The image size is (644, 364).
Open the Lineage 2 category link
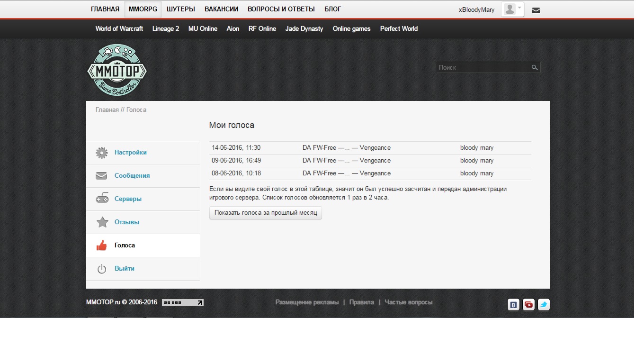pyautogui.click(x=166, y=28)
